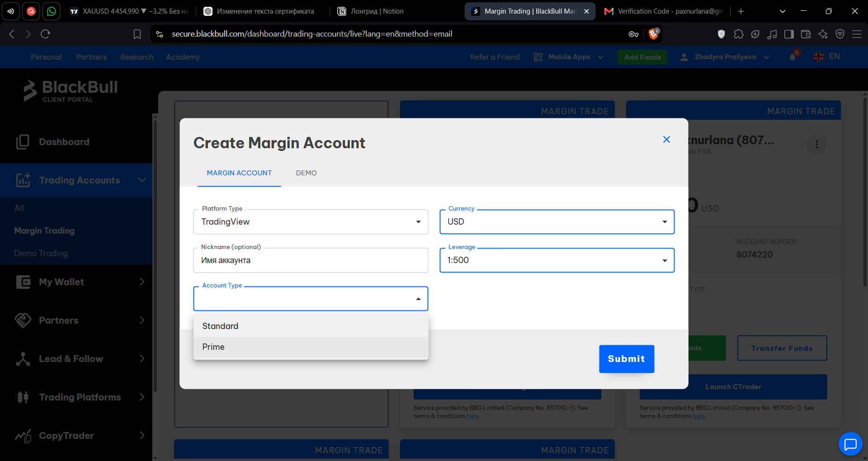
Task: Collapse the Trading Accounts section chevron
Action: click(x=142, y=180)
